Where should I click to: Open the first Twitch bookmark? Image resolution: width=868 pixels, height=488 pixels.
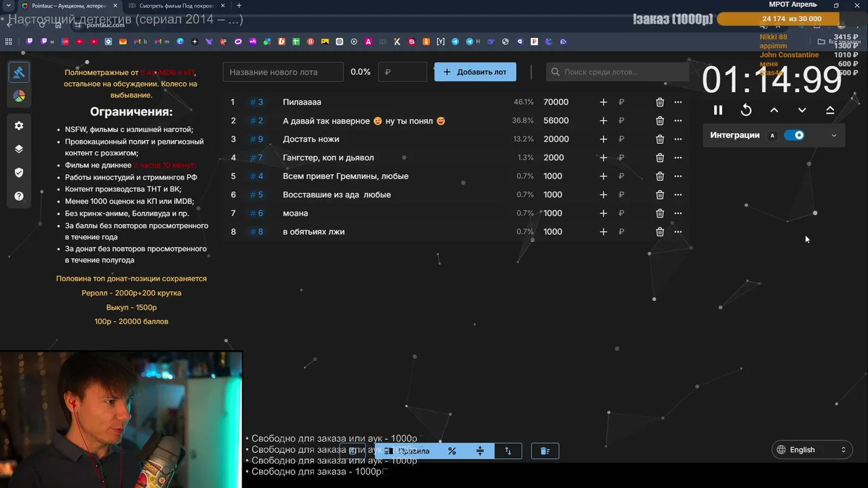29,41
